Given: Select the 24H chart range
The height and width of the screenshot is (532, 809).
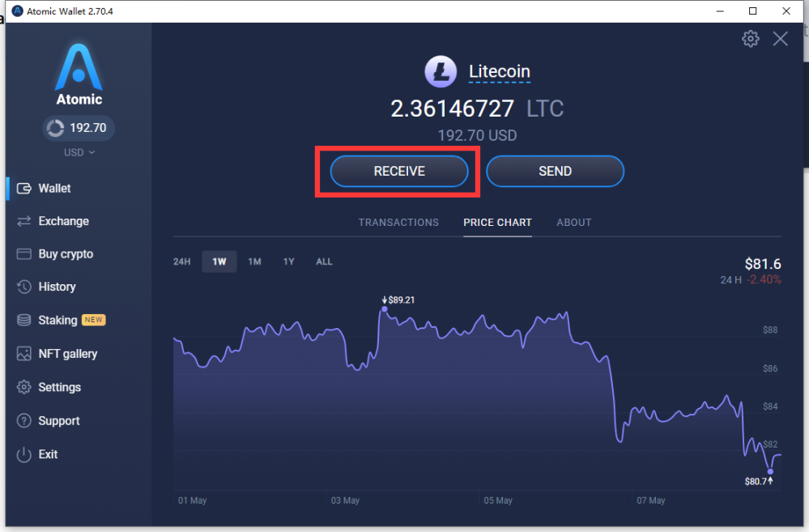Looking at the screenshot, I should tap(181, 262).
